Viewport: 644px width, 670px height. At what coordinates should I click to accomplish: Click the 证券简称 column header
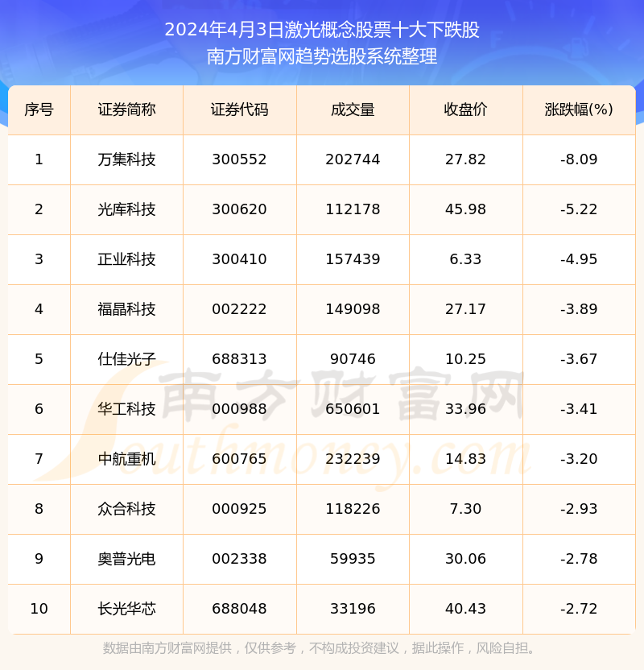point(126,110)
